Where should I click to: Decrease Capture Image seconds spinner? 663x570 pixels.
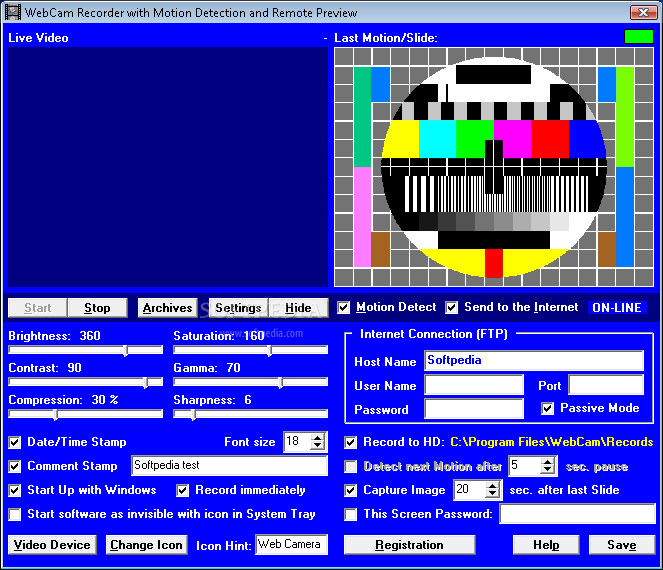492,494
